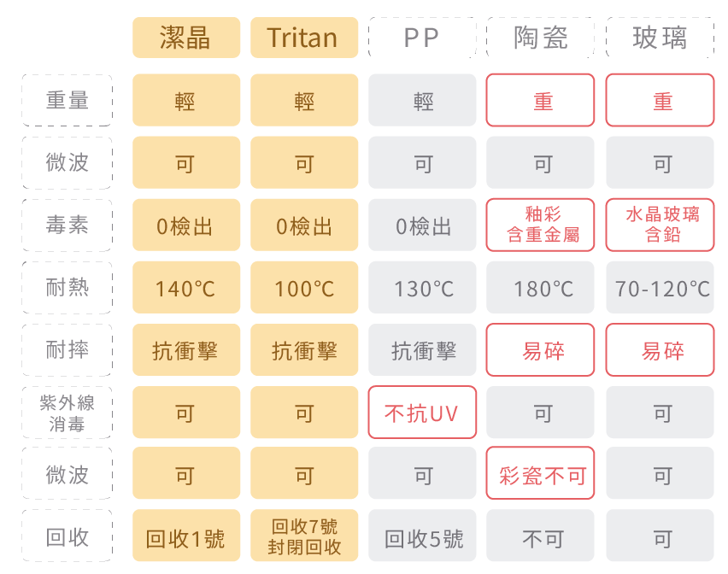Viewport: 728px width, 574px height.
Task: Click the PP column header
Action: [x=422, y=38]
